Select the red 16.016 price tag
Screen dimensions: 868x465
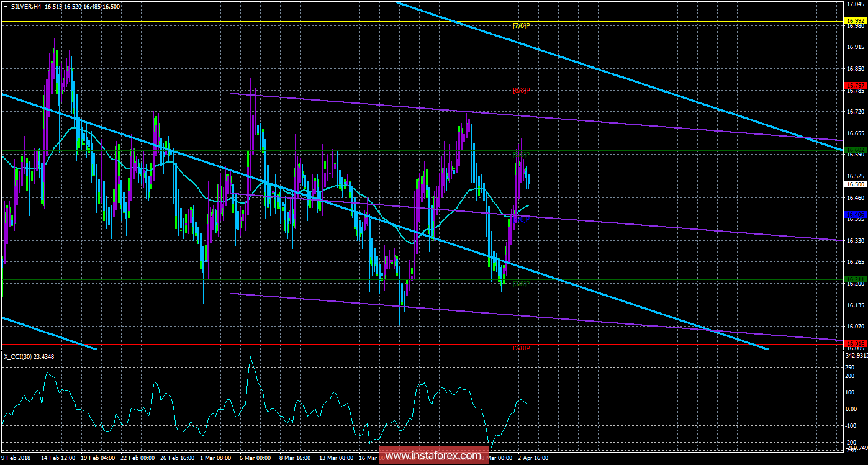(856, 343)
